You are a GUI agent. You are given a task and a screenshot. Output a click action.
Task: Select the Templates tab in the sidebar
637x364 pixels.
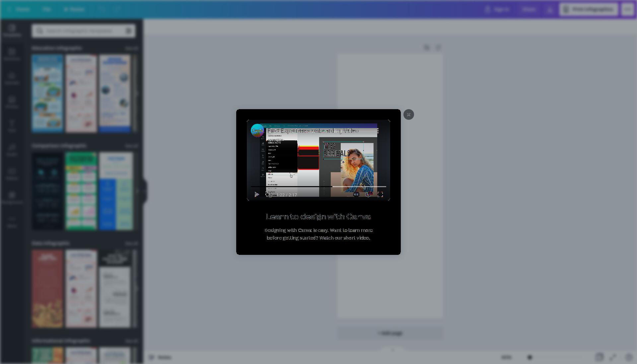pyautogui.click(x=12, y=31)
